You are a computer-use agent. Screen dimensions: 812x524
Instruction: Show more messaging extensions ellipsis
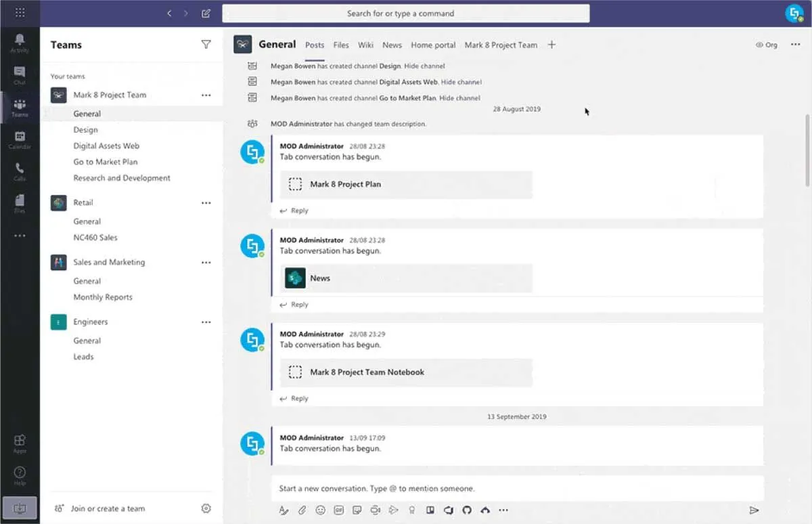(x=503, y=510)
